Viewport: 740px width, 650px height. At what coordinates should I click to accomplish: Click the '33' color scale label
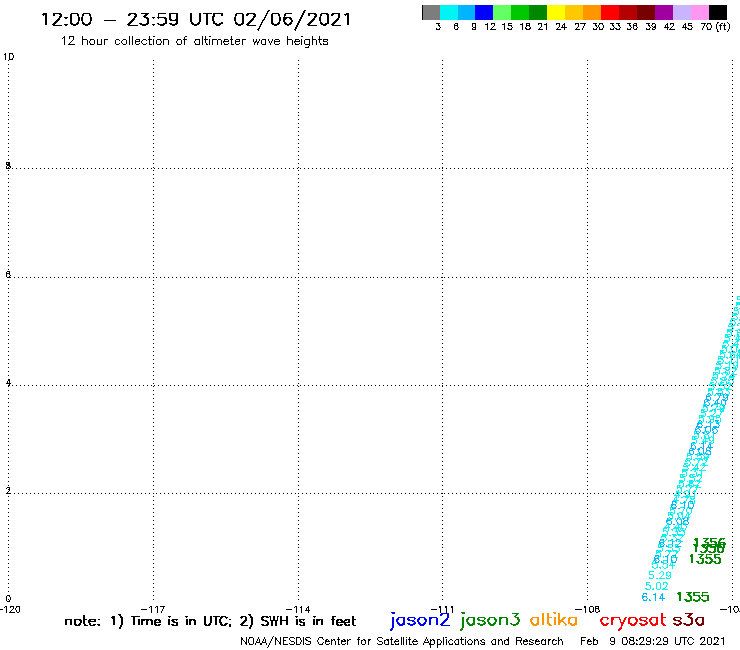614,27
